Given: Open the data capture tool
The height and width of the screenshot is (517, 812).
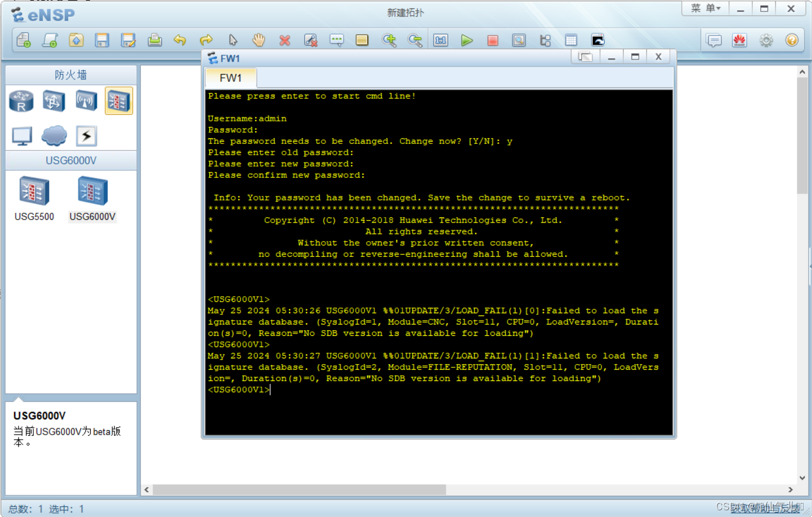Looking at the screenshot, I should pos(519,40).
